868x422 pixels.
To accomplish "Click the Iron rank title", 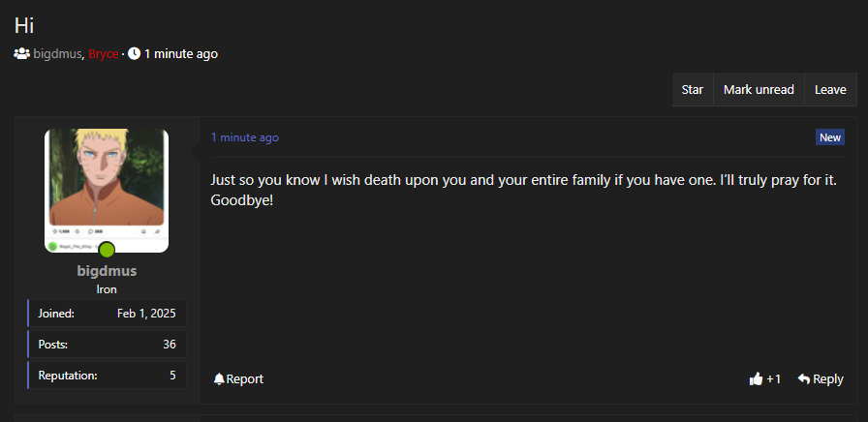I will pyautogui.click(x=107, y=289).
